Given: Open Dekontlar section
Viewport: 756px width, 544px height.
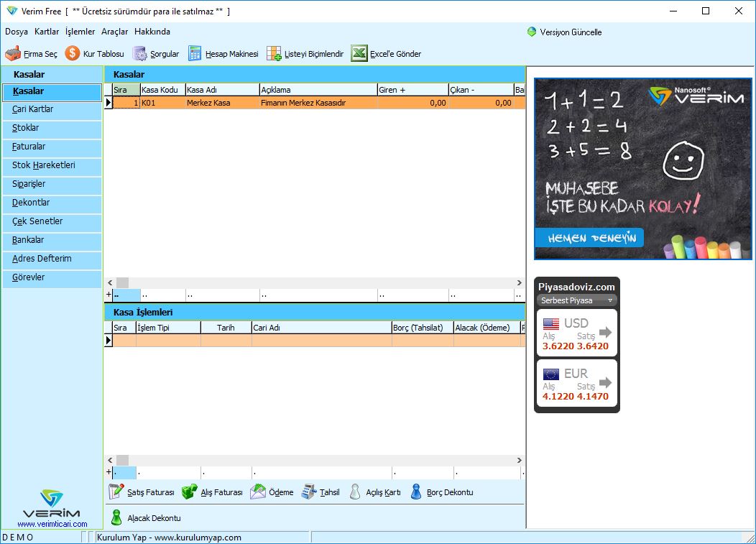Looking at the screenshot, I should [x=52, y=203].
